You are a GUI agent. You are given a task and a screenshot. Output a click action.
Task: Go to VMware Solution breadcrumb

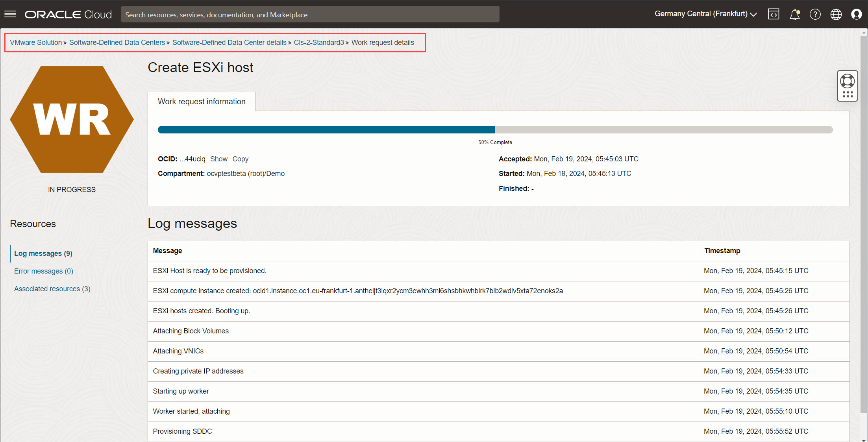(x=36, y=43)
